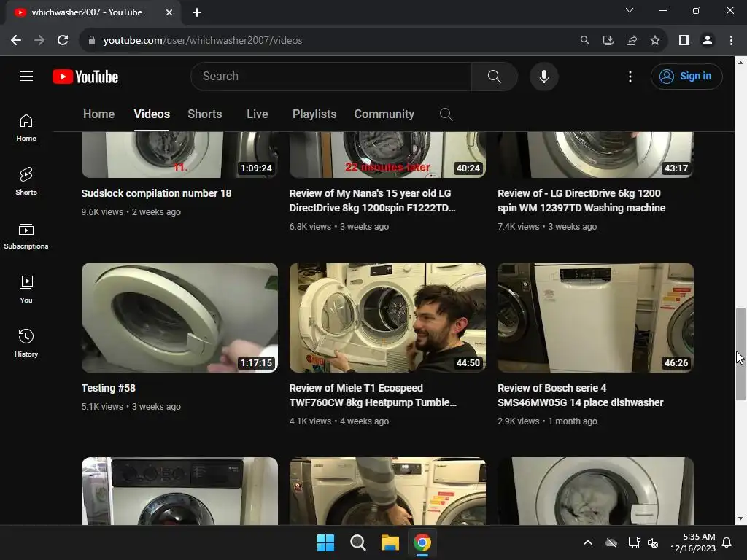Select the Videos tab
Viewport: 747px width, 560px height.
(x=152, y=114)
